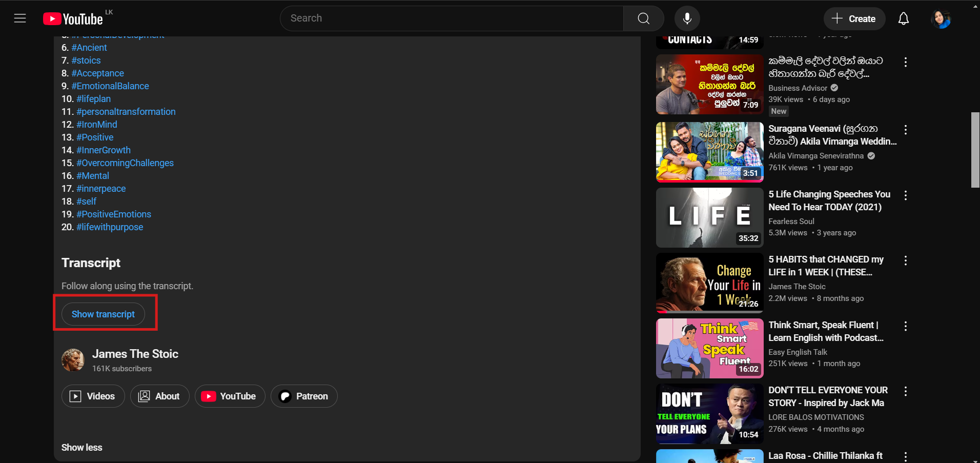
Task: Click Show transcript
Action: click(103, 314)
